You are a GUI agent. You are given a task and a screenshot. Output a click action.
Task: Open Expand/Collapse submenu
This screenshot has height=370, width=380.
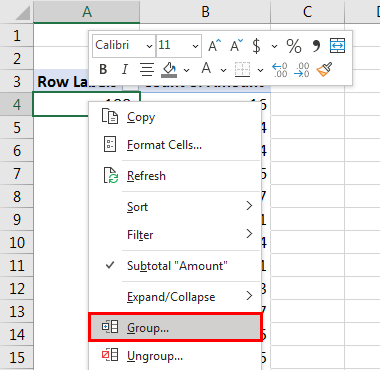point(175,297)
